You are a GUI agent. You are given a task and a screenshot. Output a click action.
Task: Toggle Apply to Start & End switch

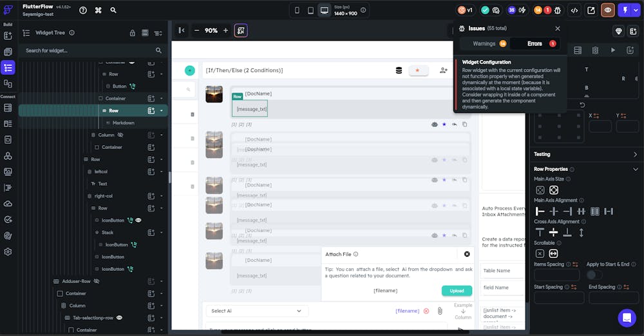click(594, 274)
